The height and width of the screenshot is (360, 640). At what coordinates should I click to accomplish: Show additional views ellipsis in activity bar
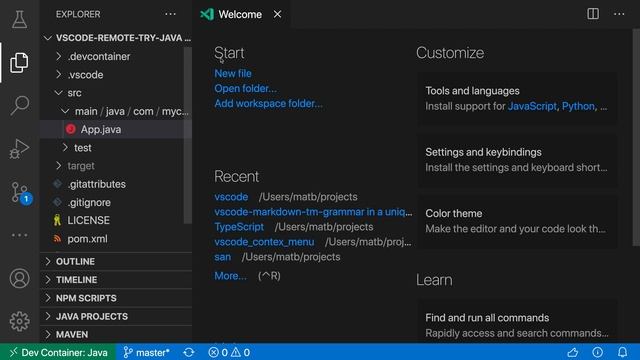coord(19,235)
